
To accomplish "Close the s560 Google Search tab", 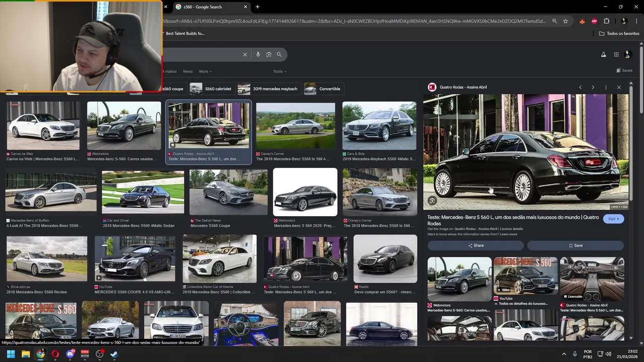I will click(246, 7).
